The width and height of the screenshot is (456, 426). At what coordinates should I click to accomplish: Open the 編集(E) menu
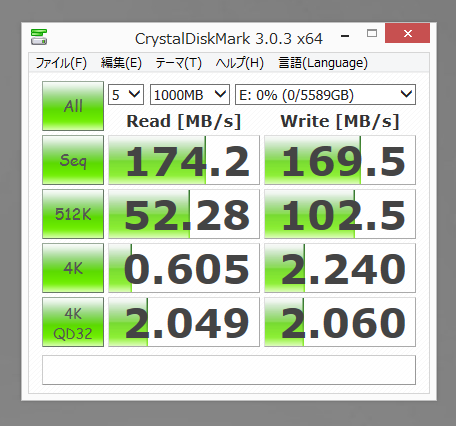[x=121, y=63]
